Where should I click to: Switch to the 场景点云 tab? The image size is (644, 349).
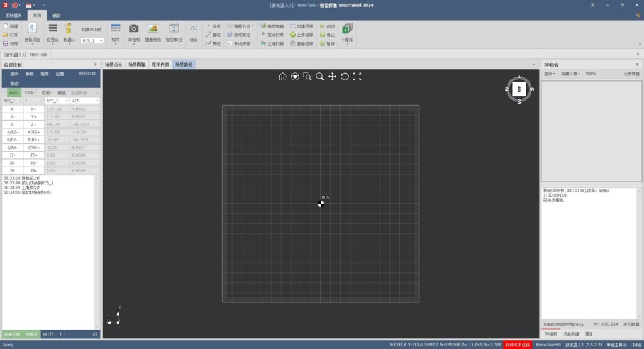[x=113, y=65]
